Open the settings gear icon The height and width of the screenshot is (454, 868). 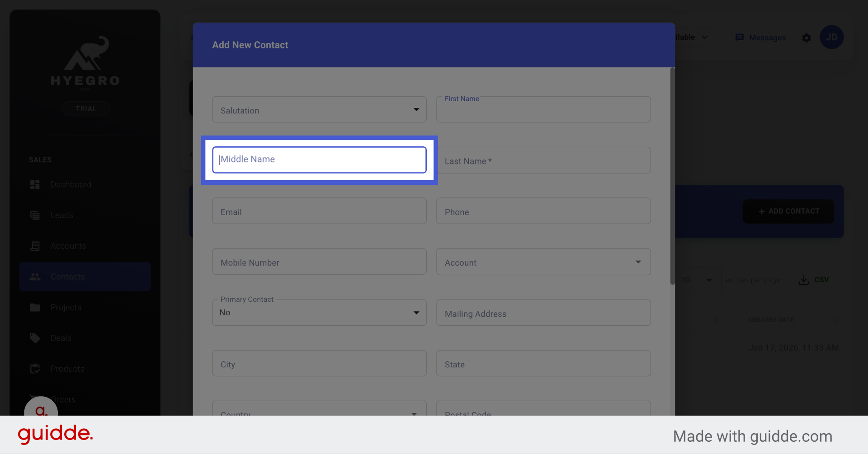807,38
